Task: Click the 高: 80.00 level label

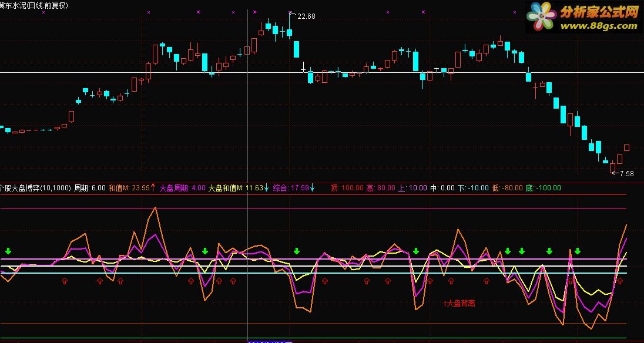Action: pos(381,188)
